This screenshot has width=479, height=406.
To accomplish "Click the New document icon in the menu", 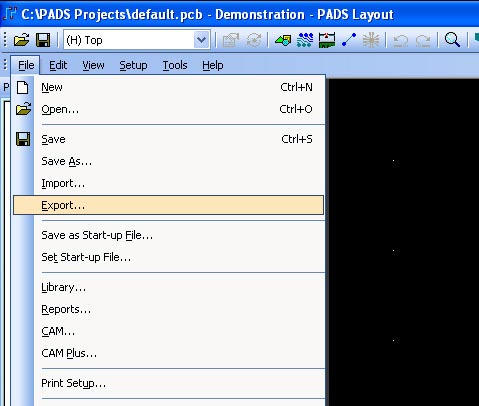I will coord(23,88).
